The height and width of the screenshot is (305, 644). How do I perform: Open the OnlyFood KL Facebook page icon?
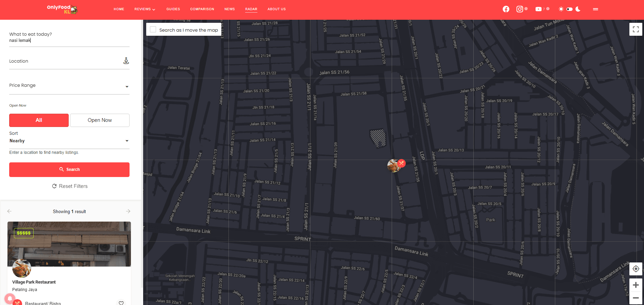coord(506,9)
